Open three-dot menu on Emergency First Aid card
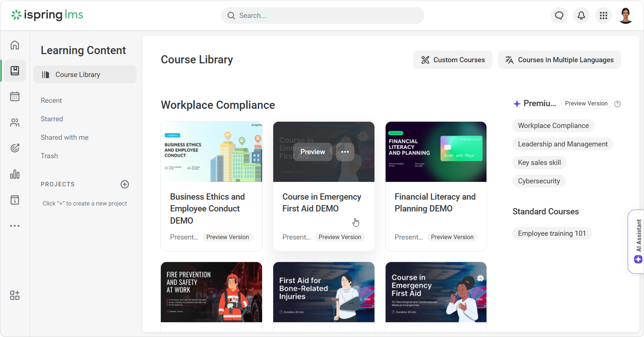Screen dimensions: 644x337 pyautogui.click(x=345, y=152)
